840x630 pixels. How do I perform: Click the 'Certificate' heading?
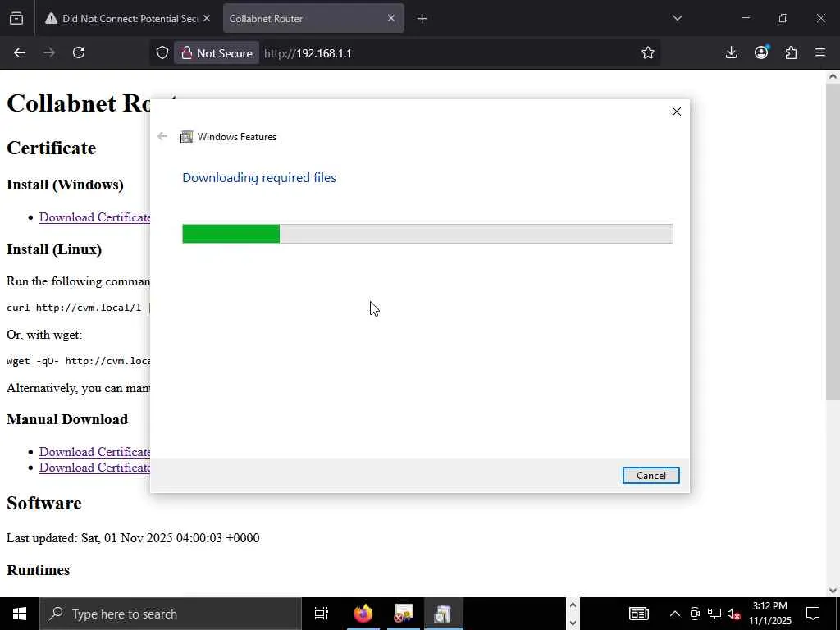coord(52,148)
